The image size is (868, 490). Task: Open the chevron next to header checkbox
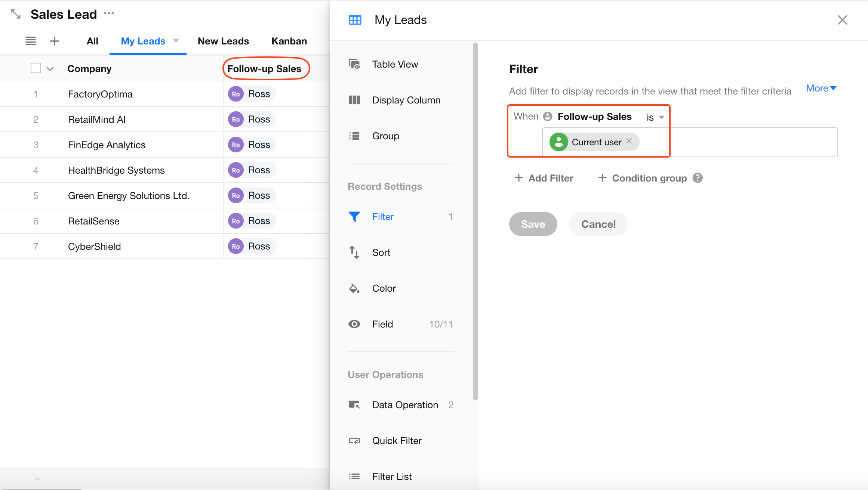(x=50, y=69)
